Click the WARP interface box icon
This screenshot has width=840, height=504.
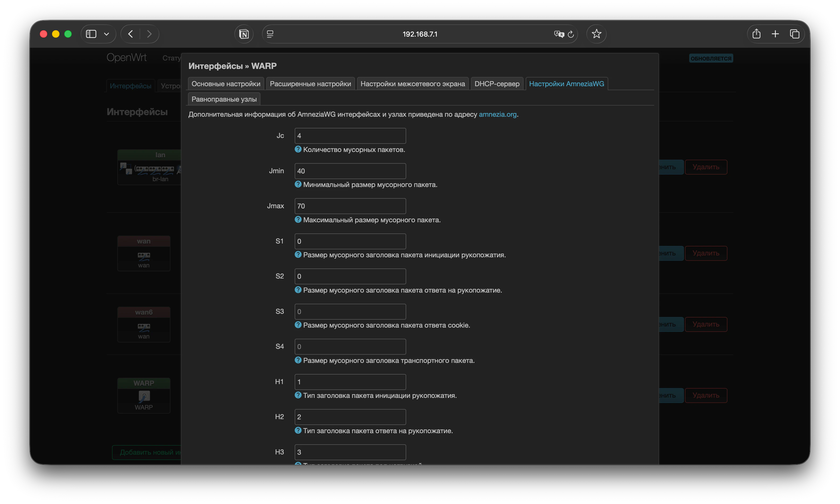[144, 396]
